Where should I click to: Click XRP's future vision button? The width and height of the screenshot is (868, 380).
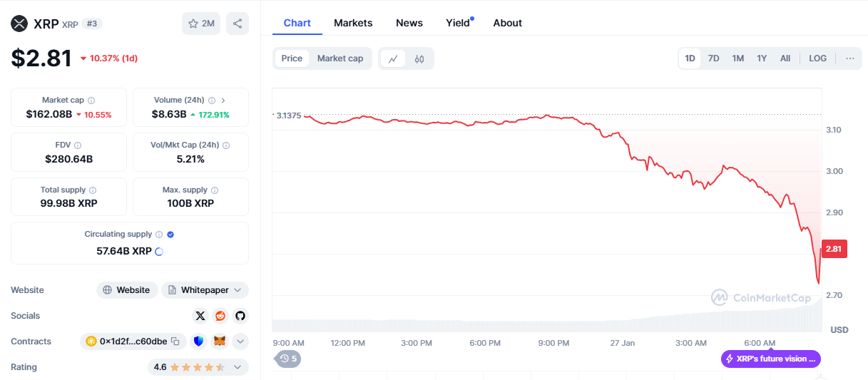[771, 359]
